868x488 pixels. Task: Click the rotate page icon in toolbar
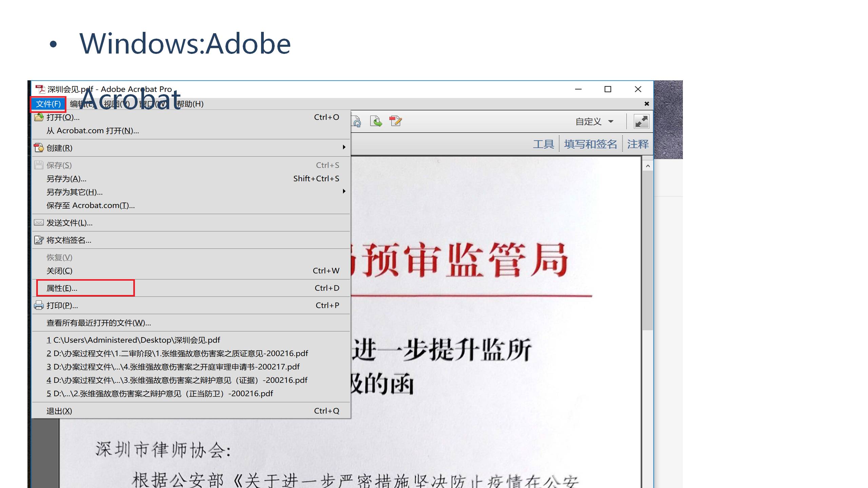[357, 121]
